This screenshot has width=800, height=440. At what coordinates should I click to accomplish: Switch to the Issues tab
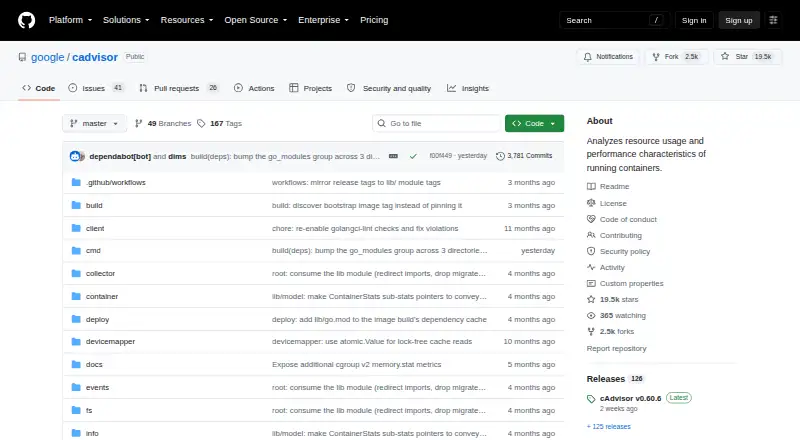[96, 88]
